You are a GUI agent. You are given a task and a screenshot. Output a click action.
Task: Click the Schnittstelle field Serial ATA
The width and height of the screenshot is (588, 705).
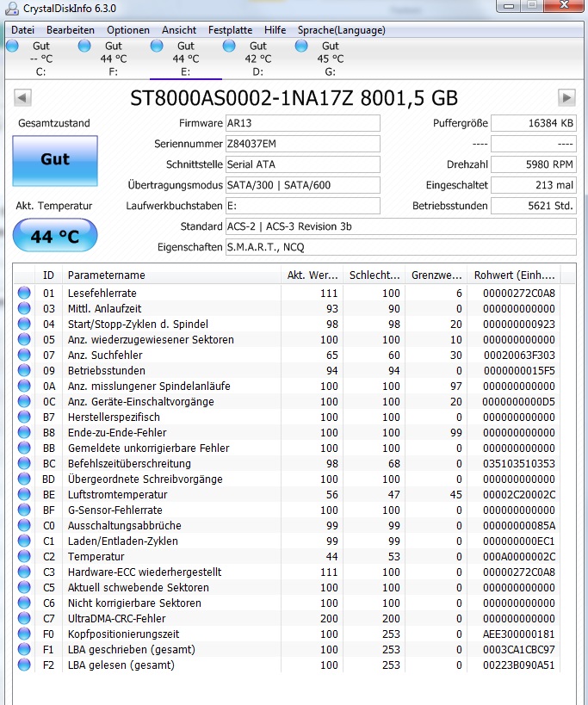click(302, 164)
